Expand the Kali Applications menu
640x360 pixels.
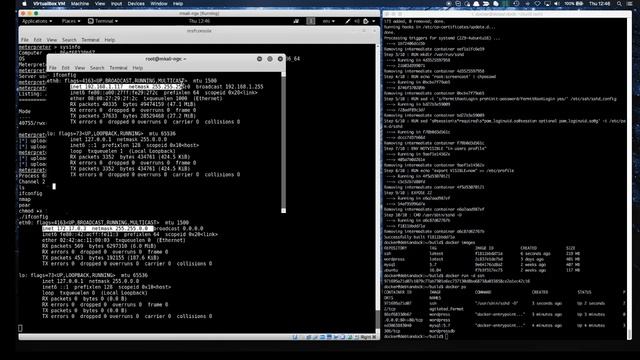[x=37, y=21]
